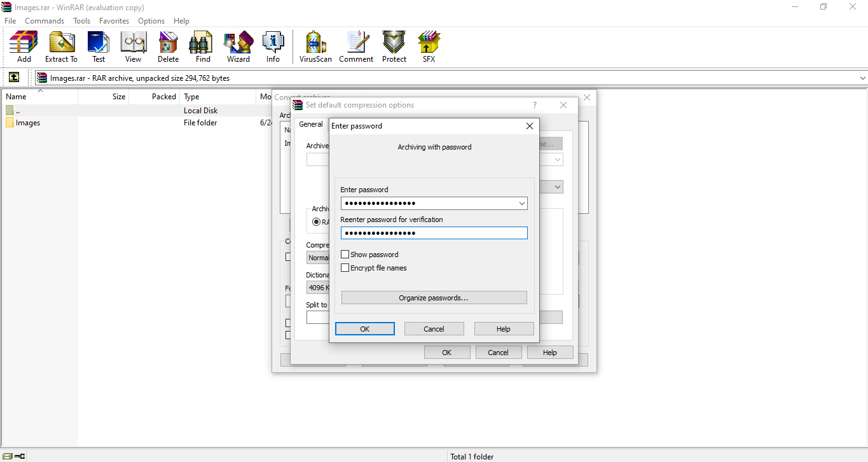Click OK in Set default compression options
Screen dimensions: 868x462
click(x=447, y=353)
